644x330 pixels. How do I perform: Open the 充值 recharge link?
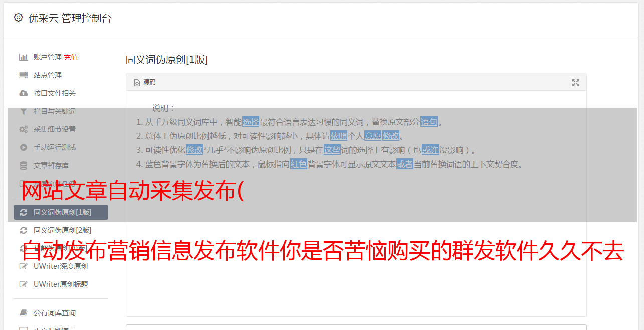[71, 57]
